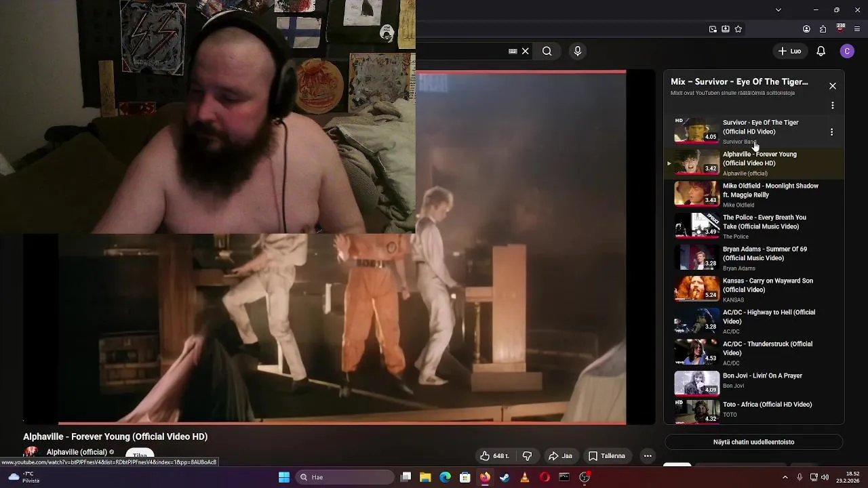Play The Police - Every Breath You Take
Screen dimensions: 868x488
point(754,226)
